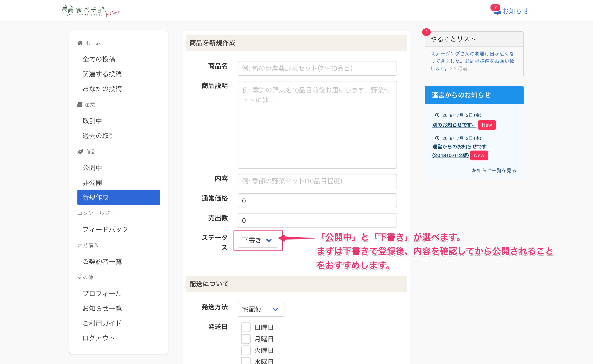Open 運営からのお知らせです (2018/07/12版) link
The width and height of the screenshot is (593, 364).
point(459,151)
